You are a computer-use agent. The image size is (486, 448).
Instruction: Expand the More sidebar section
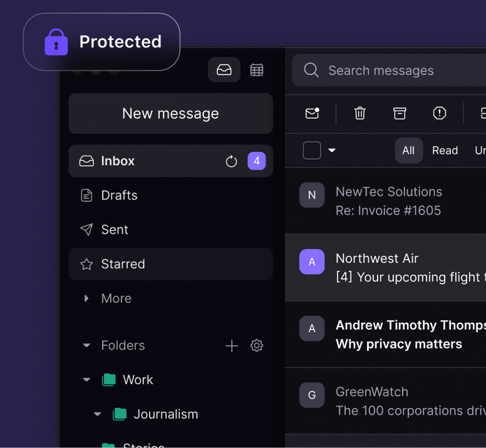pyautogui.click(x=87, y=298)
